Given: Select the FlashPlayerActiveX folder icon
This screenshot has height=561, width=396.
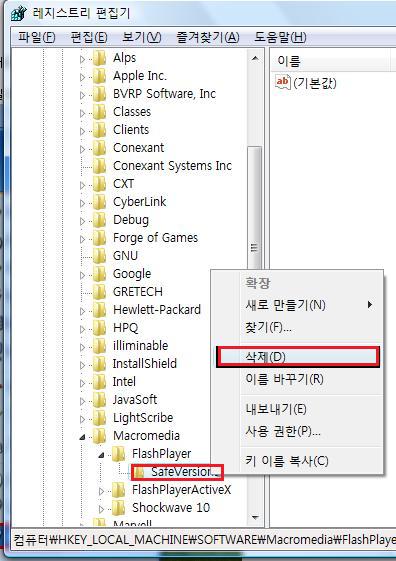Looking at the screenshot, I should coord(119,490).
